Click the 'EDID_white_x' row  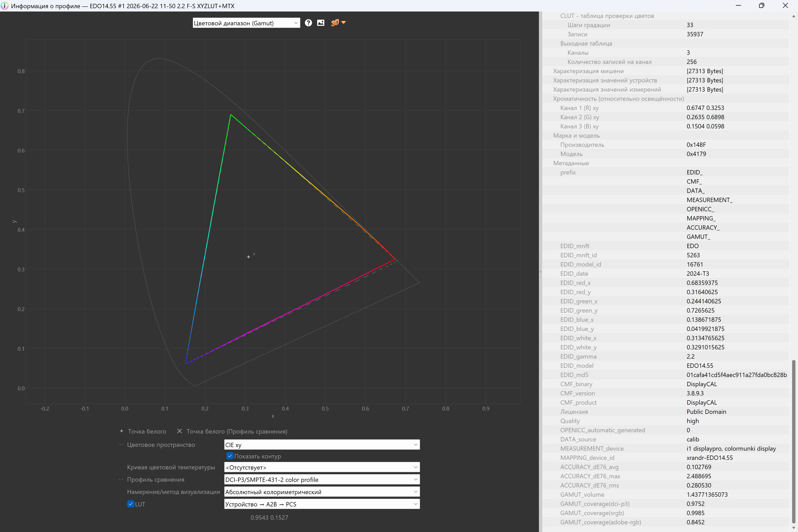click(666, 338)
